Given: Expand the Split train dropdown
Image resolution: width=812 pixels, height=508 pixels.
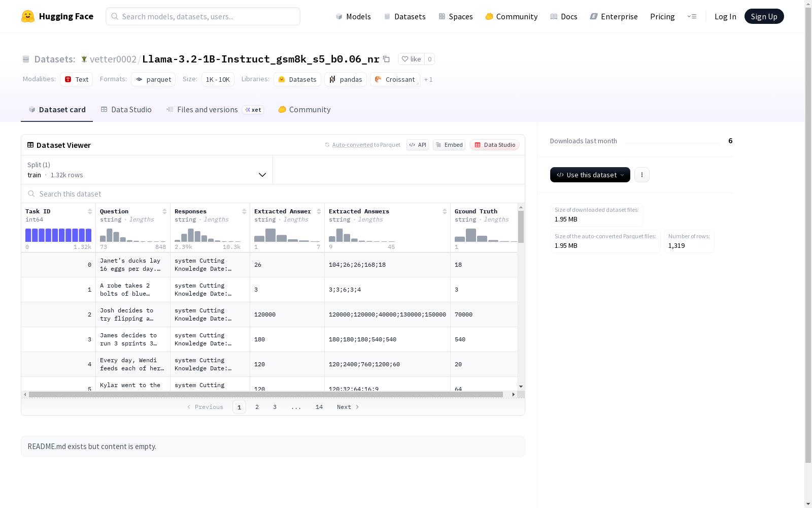Looking at the screenshot, I should pos(147,170).
